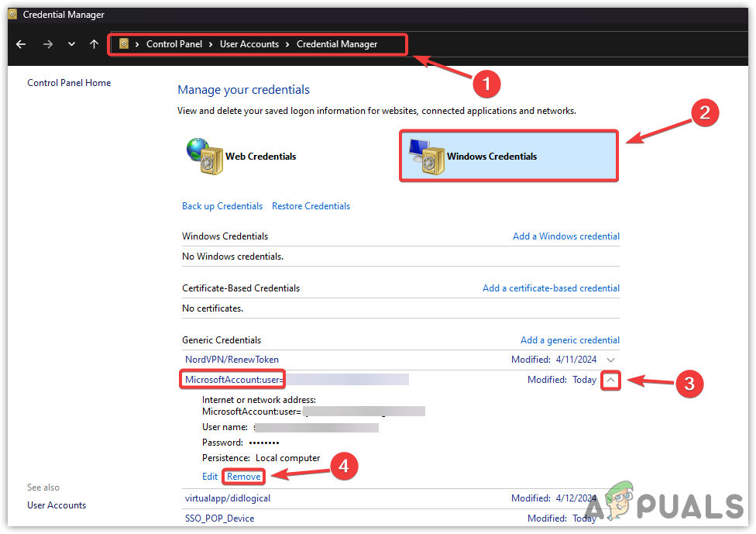Open the recent locations dropdown chevron
This screenshot has width=756, height=534.
pos(71,44)
